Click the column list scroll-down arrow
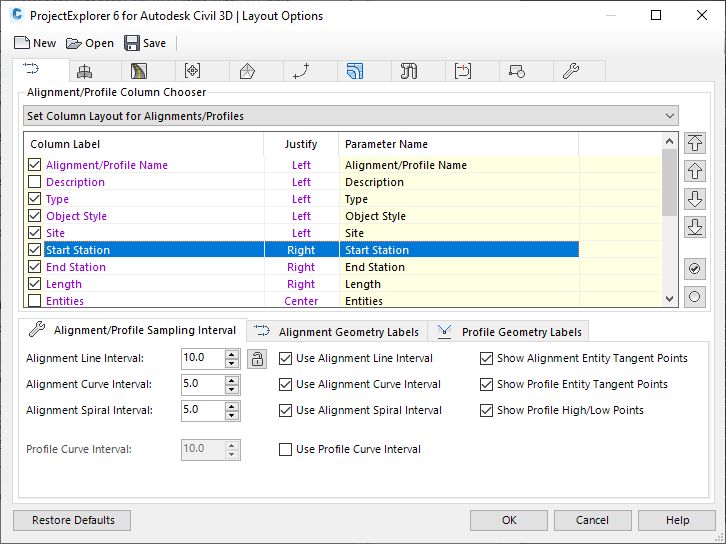The image size is (726, 544). tap(669, 299)
